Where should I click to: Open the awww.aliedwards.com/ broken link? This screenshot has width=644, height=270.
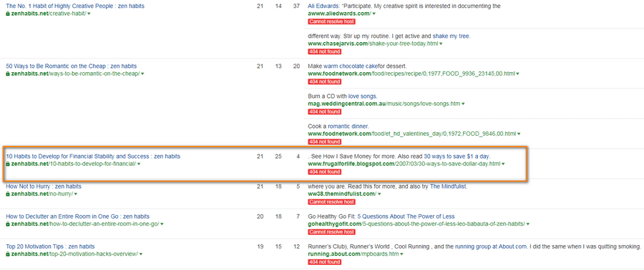point(339,14)
